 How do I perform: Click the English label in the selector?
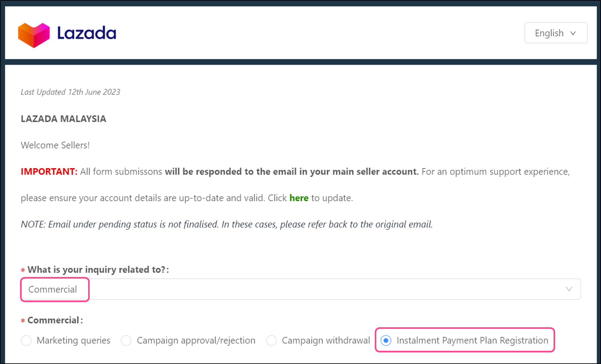tap(549, 33)
